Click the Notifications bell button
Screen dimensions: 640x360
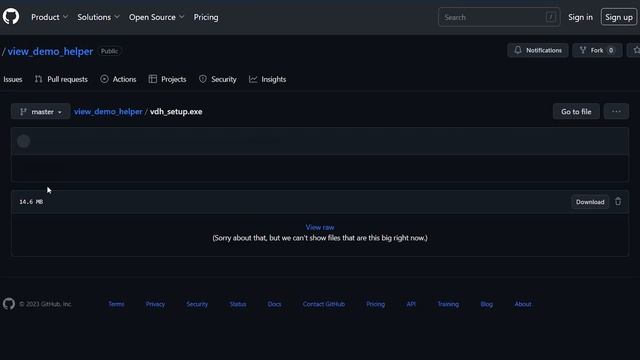point(538,50)
